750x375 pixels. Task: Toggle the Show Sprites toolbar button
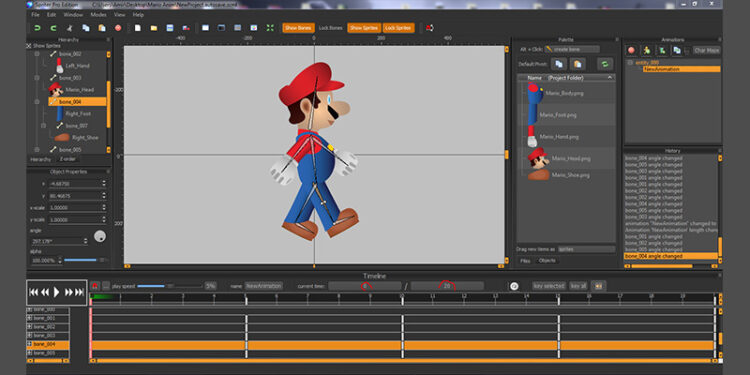pos(364,28)
